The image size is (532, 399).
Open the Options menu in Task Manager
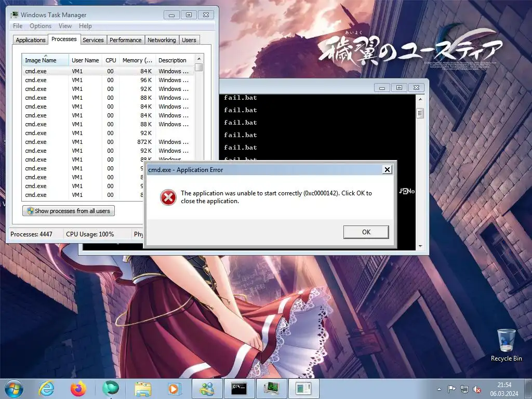[x=41, y=26]
